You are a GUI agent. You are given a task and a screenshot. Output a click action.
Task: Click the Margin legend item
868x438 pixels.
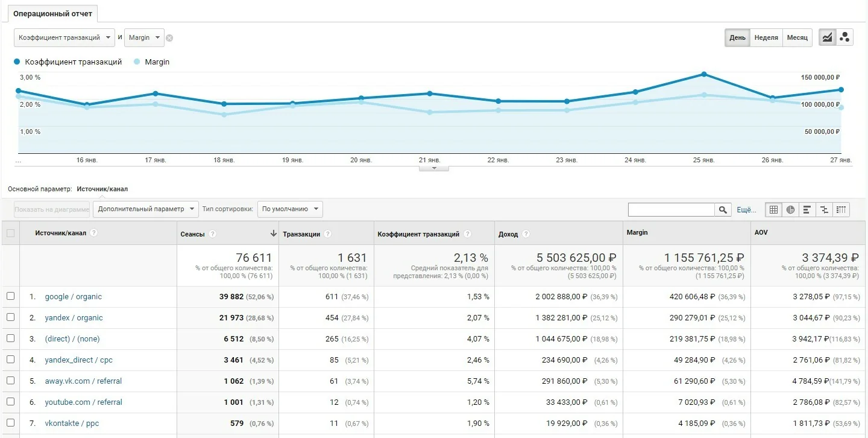[152, 62]
